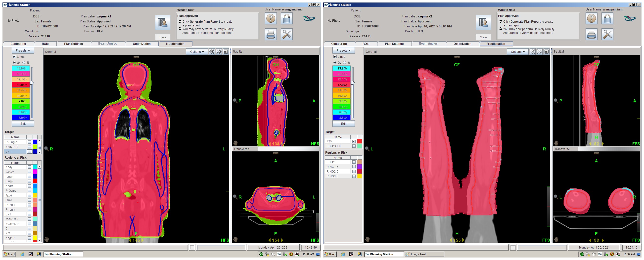Image resolution: width=644 pixels, height=260 pixels.
Task: Toggle the PTV target checkbox in xzqmark2 window
Action: (x=354, y=141)
